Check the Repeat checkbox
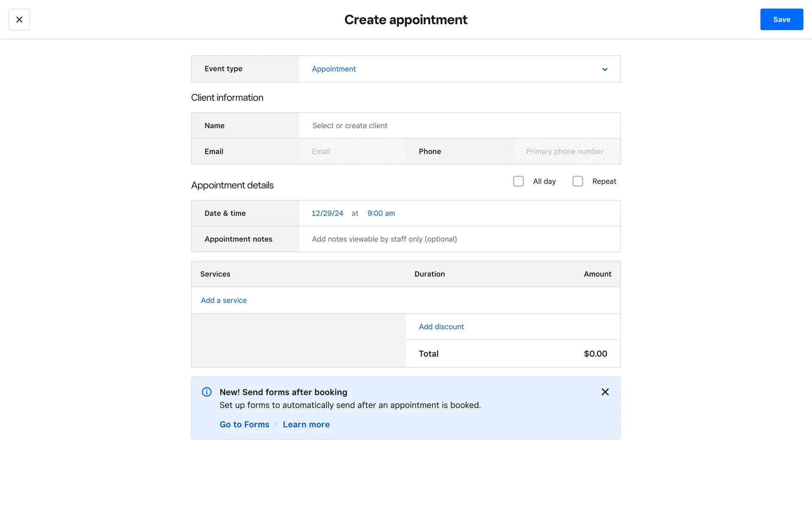Screen dimensions: 812x508 click(x=577, y=181)
